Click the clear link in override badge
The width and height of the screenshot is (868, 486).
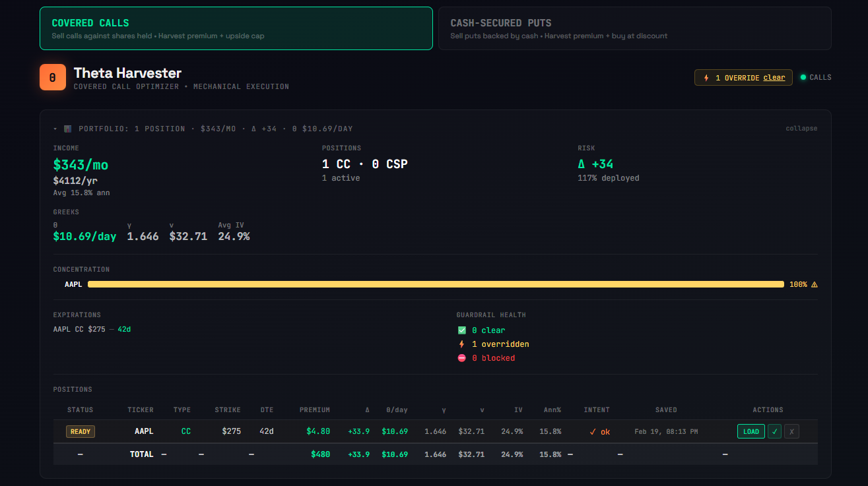[x=774, y=78]
